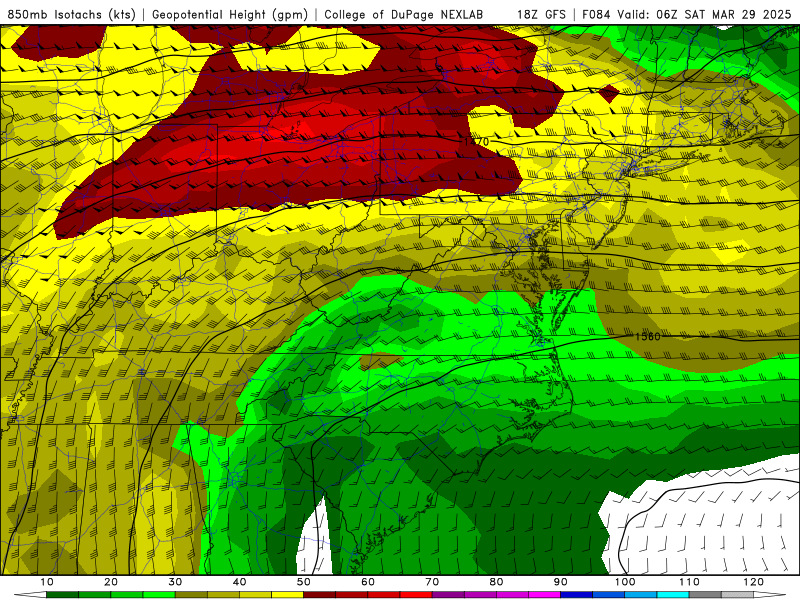
Task: Click the legend value '90'
Action: (x=561, y=582)
